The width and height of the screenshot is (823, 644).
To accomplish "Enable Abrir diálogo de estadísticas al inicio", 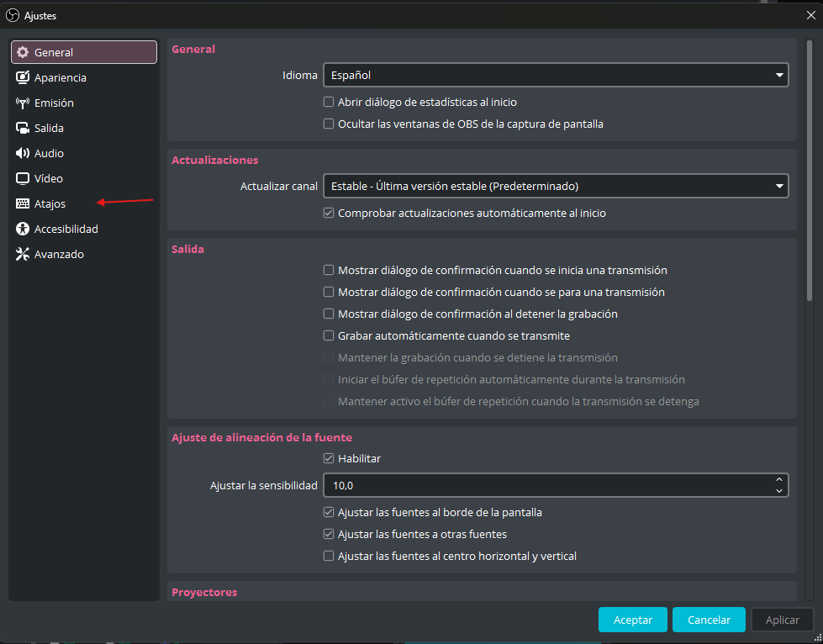I will [x=329, y=102].
